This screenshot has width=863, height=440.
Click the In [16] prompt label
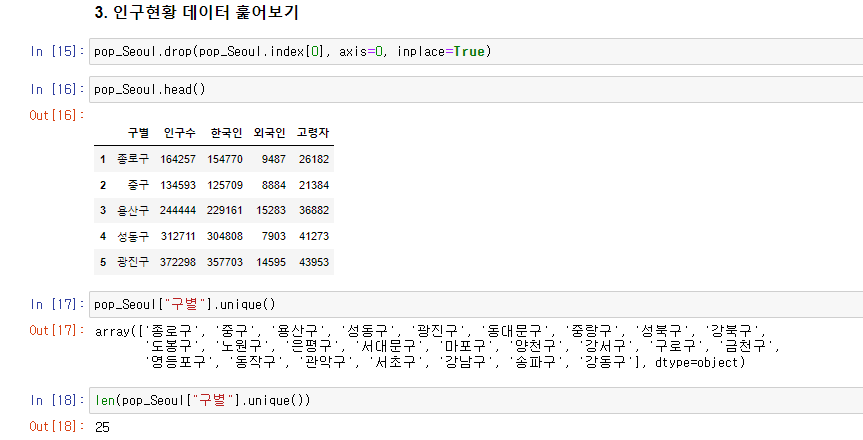57,90
